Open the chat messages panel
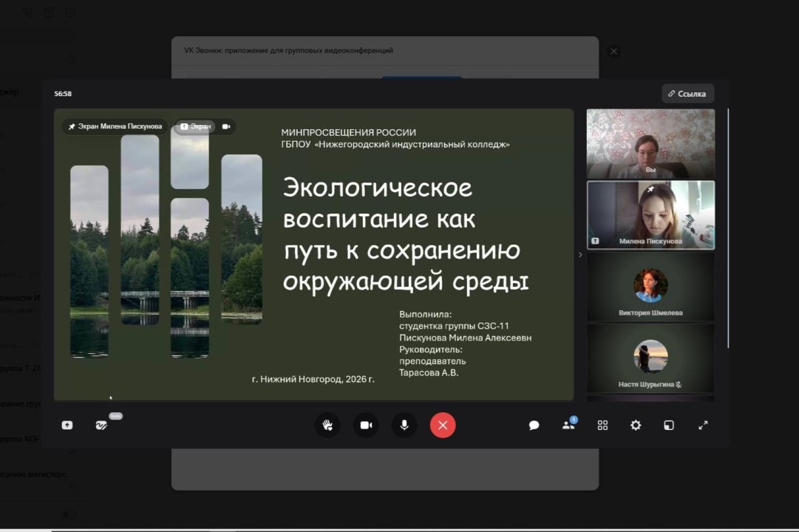Viewport: 799px width, 532px height. coord(534,425)
